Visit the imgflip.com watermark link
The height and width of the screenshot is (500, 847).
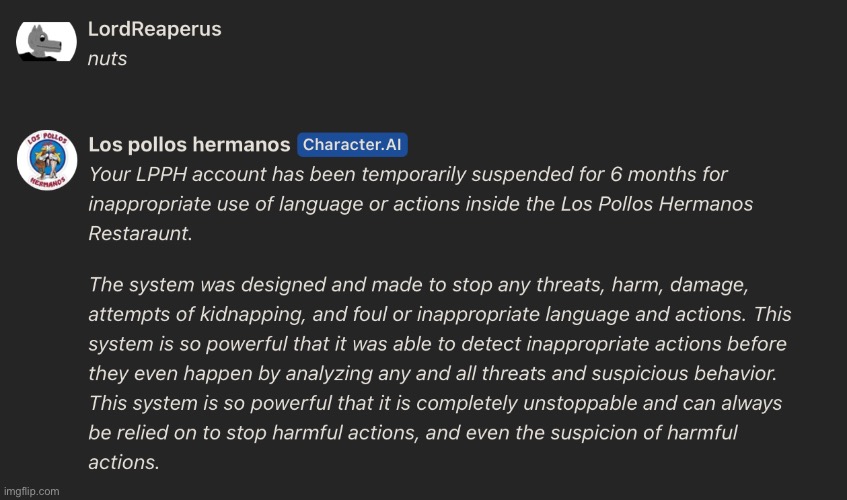[31, 491]
